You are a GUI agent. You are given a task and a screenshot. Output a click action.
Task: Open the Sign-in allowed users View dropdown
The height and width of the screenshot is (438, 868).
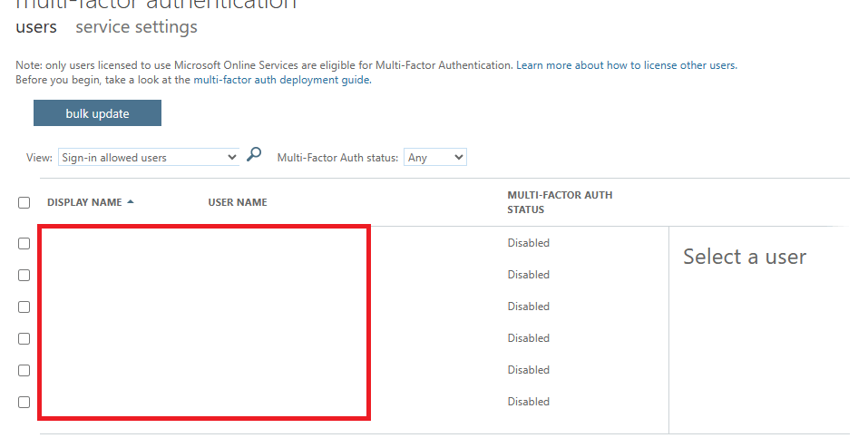tap(149, 157)
